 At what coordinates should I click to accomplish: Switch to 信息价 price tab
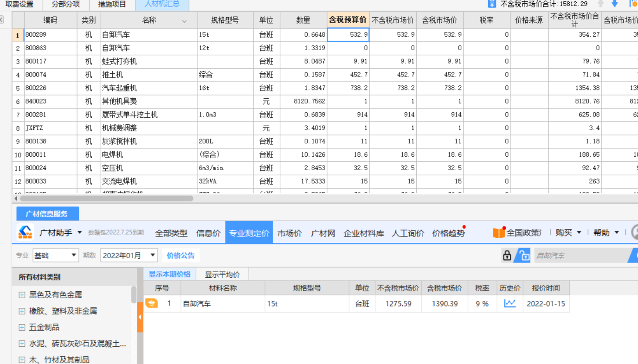coord(208,233)
